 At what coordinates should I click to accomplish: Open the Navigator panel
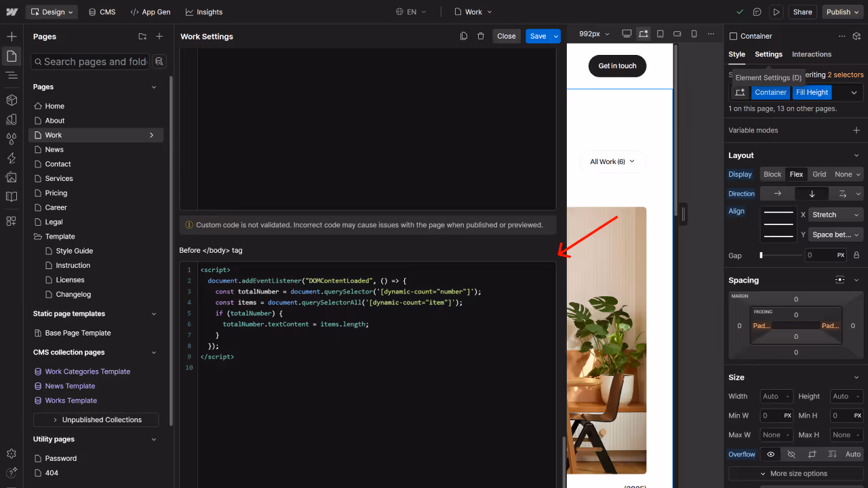(11, 76)
